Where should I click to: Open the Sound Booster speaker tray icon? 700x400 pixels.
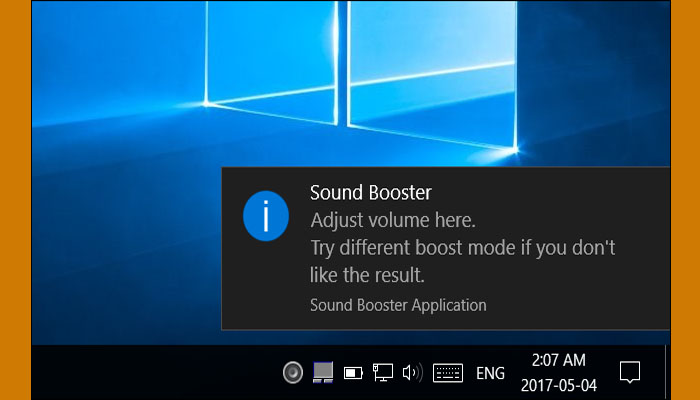[x=293, y=372]
